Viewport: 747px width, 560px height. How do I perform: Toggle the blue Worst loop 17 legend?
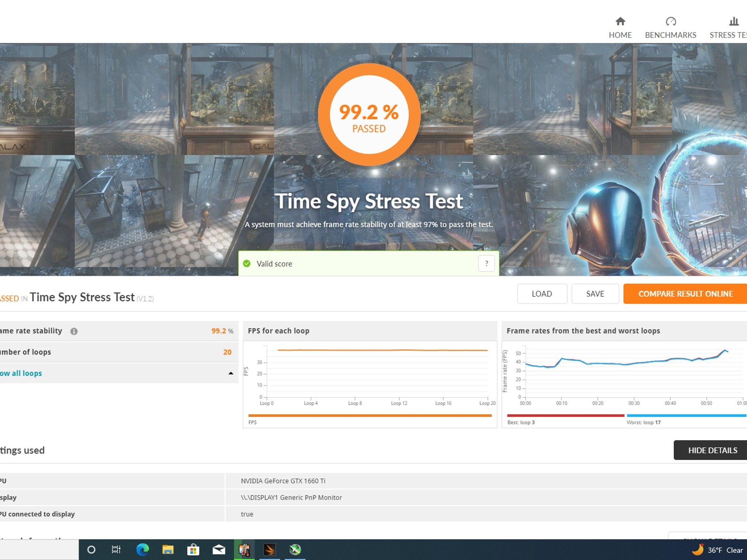click(686, 416)
